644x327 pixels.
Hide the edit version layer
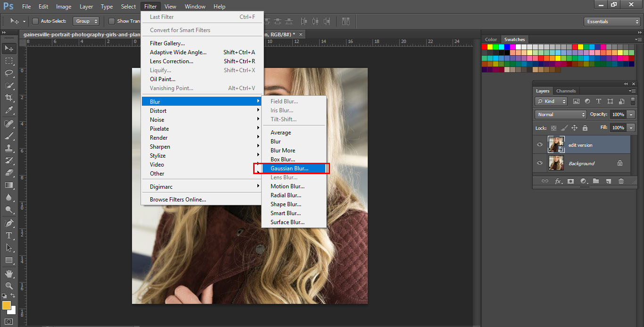point(539,144)
